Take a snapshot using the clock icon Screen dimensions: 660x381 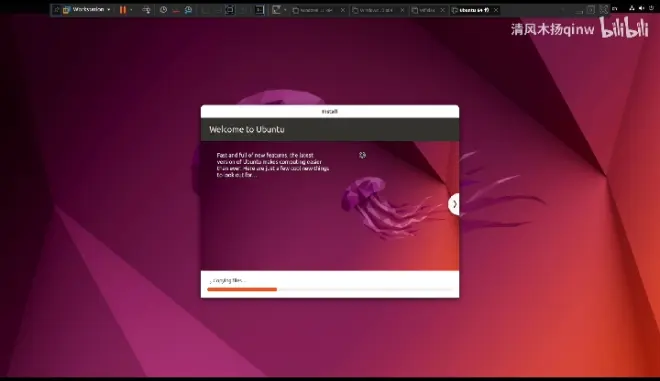point(163,10)
